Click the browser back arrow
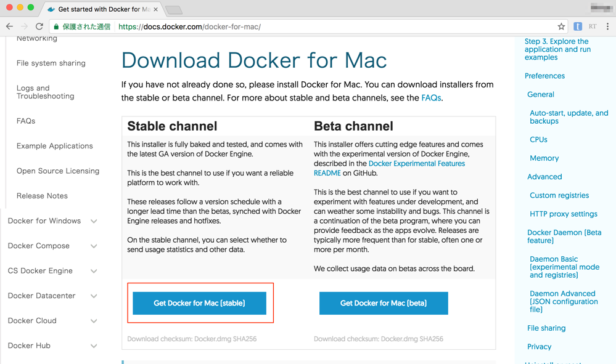This screenshot has height=364, width=616. coord(9,26)
